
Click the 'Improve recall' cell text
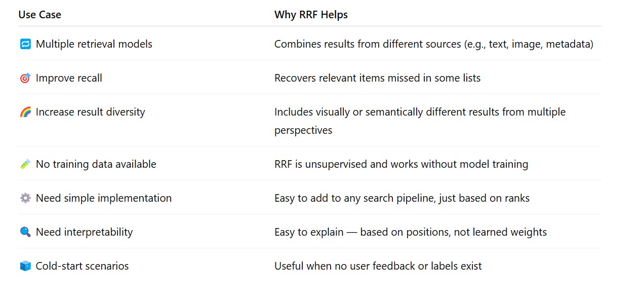click(x=69, y=78)
